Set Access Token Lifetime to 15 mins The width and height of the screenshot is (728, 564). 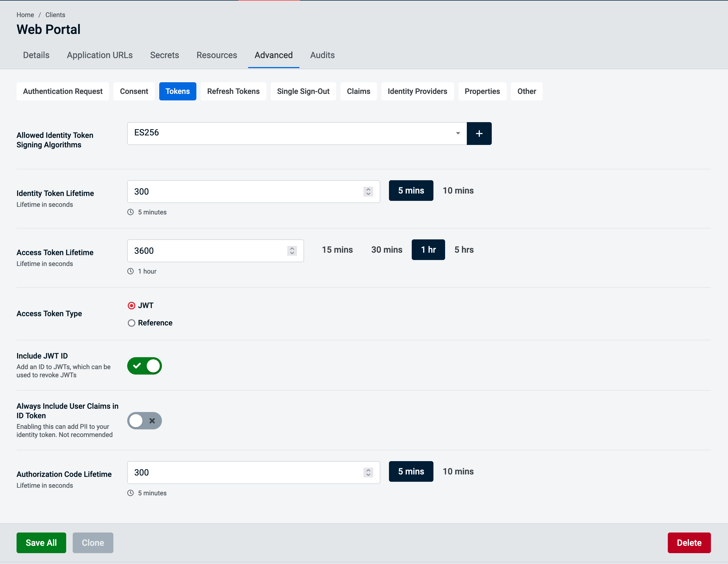(337, 249)
